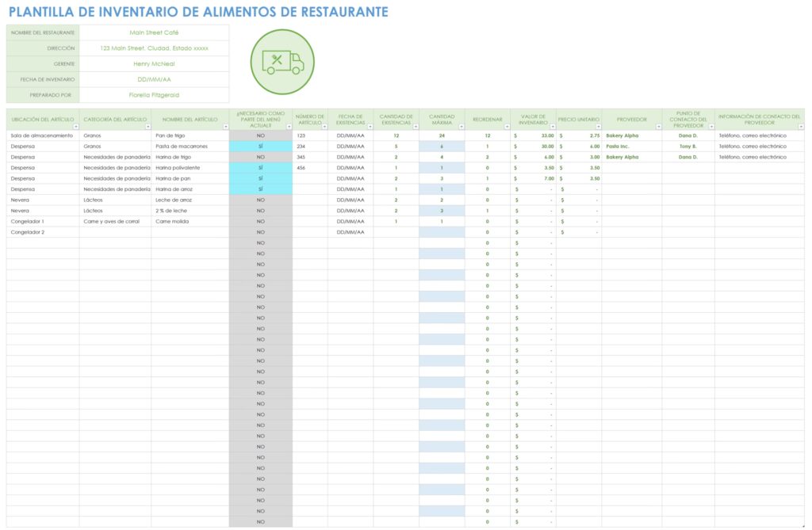Click the Main Street Café name field
The image size is (812, 530).
coord(154,32)
